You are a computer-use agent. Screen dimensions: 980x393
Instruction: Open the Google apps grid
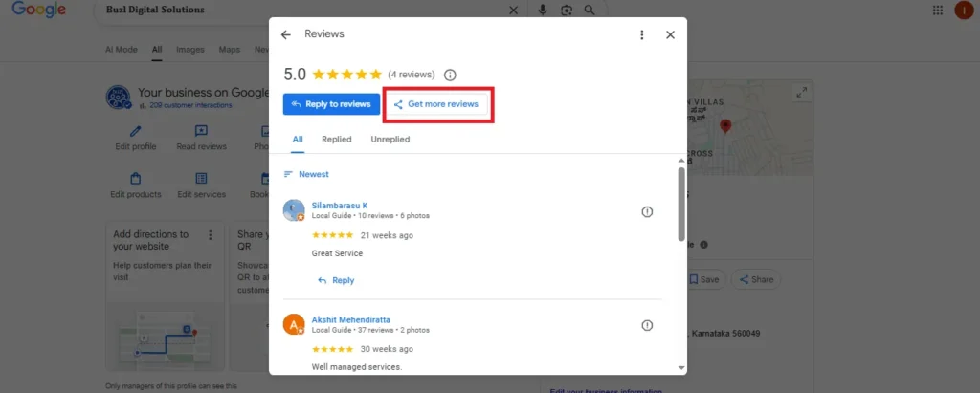point(938,10)
